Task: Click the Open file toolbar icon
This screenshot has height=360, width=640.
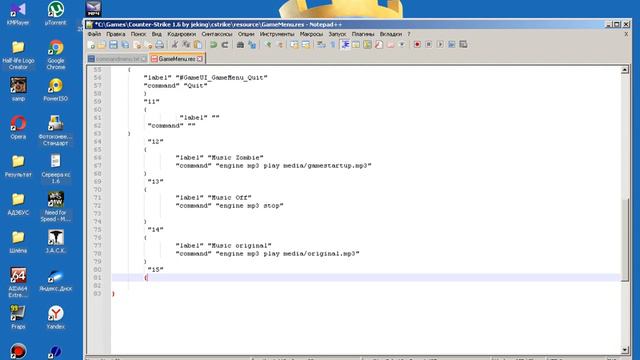Action: point(102,45)
